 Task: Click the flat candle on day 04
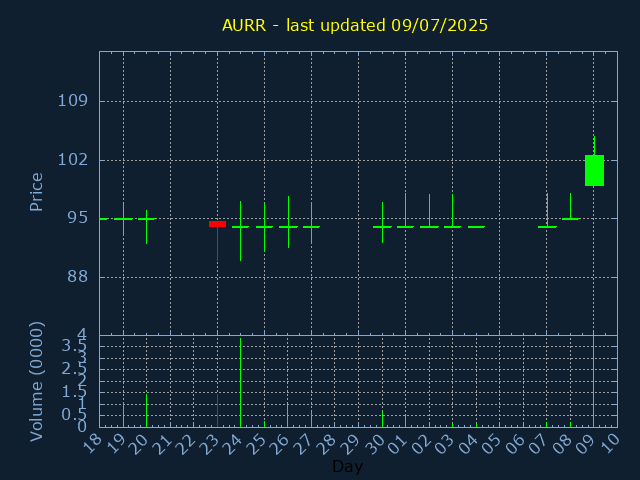pos(476,227)
